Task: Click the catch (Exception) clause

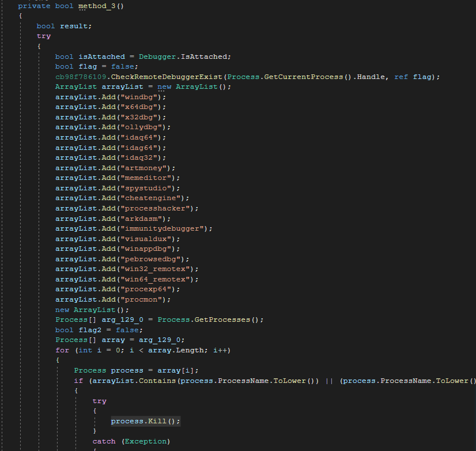Action: tap(131, 441)
